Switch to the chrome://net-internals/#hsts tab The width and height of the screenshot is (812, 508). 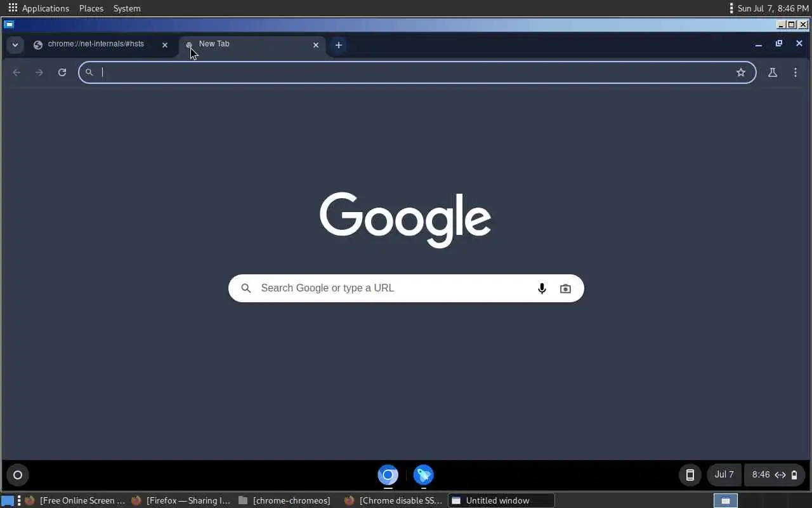tap(101, 44)
